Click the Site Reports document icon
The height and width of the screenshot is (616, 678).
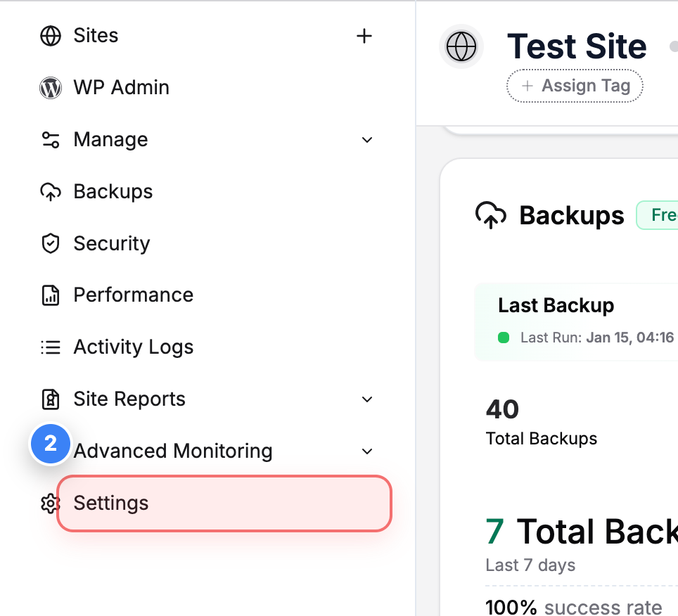tap(50, 399)
